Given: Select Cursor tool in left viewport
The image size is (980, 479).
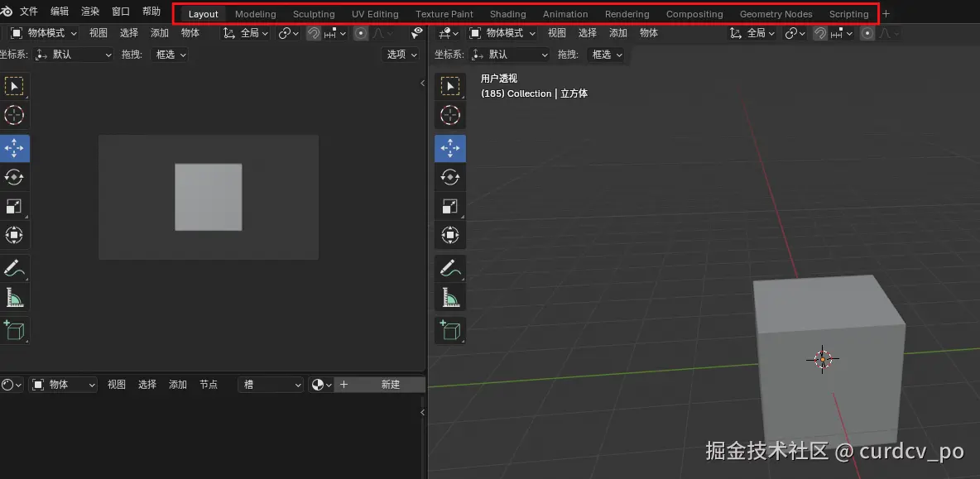Looking at the screenshot, I should (x=14, y=115).
